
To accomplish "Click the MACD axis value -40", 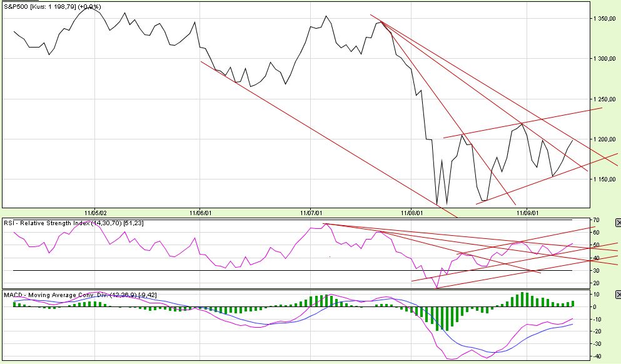I will [x=598, y=356].
